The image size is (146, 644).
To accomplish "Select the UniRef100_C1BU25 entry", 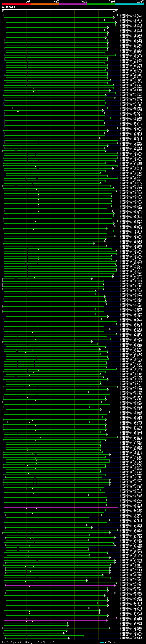I will tap(131, 371).
